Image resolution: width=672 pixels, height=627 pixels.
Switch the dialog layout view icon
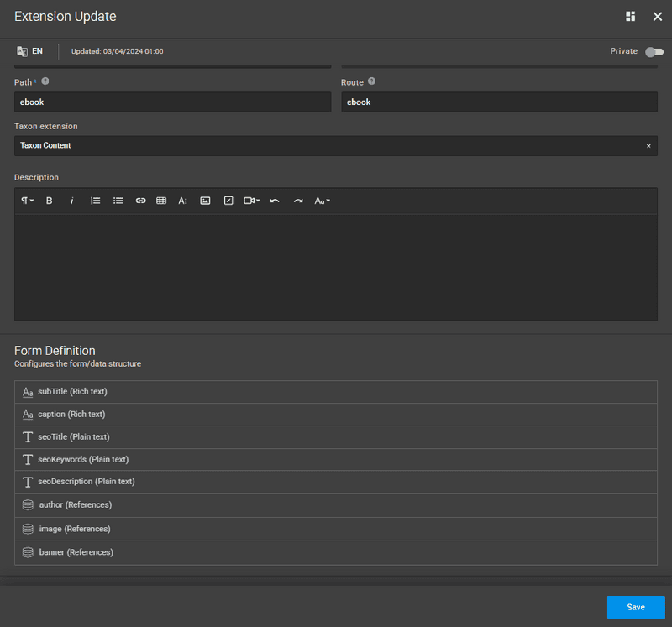tap(631, 16)
